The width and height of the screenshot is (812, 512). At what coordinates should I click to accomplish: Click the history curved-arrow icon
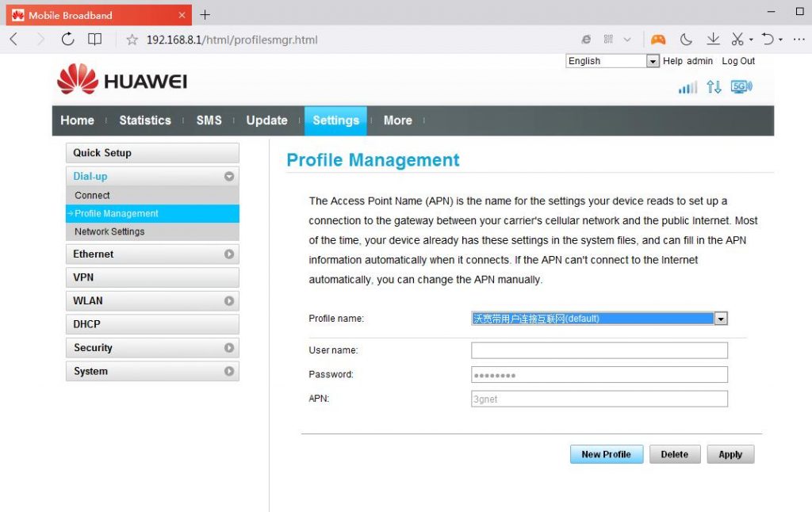click(768, 38)
